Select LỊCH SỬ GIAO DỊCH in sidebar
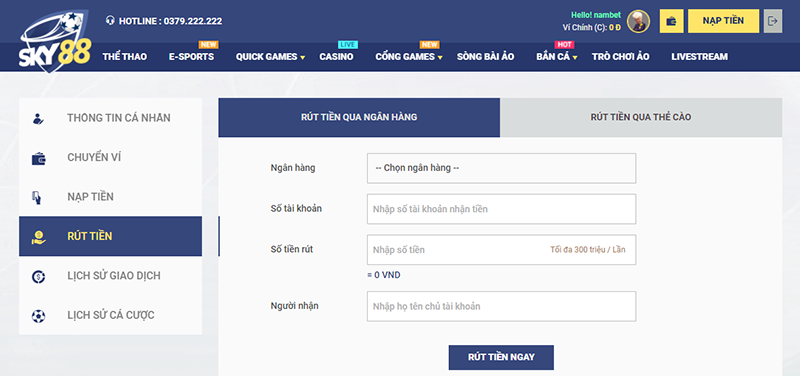Screen dimensions: 800x376 (x=110, y=275)
